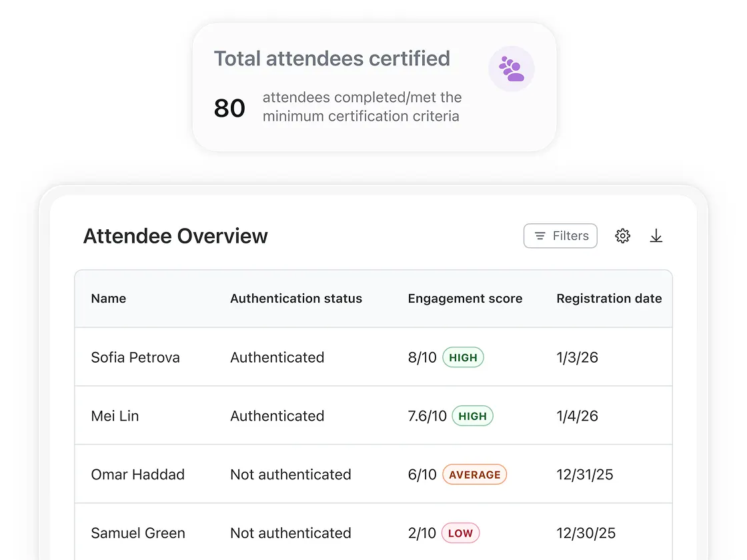The width and height of the screenshot is (747, 560).
Task: Sort by Authentication status column header
Action: pos(296,299)
